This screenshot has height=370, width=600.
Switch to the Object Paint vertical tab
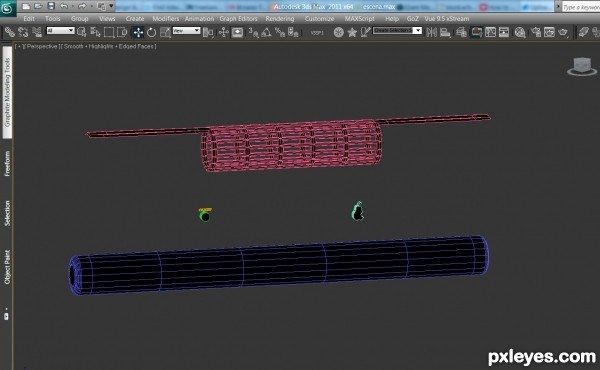pos(7,267)
